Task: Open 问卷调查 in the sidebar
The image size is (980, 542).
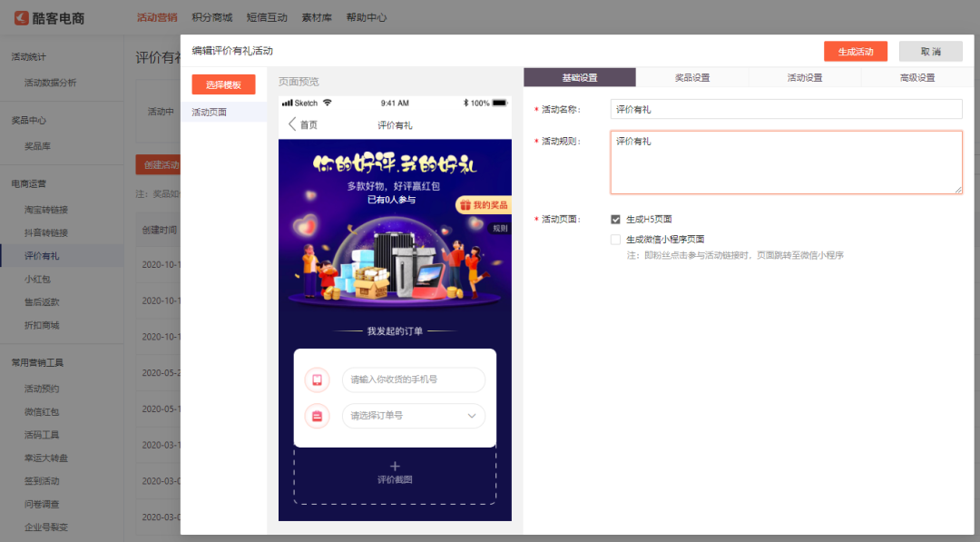Action: click(42, 504)
